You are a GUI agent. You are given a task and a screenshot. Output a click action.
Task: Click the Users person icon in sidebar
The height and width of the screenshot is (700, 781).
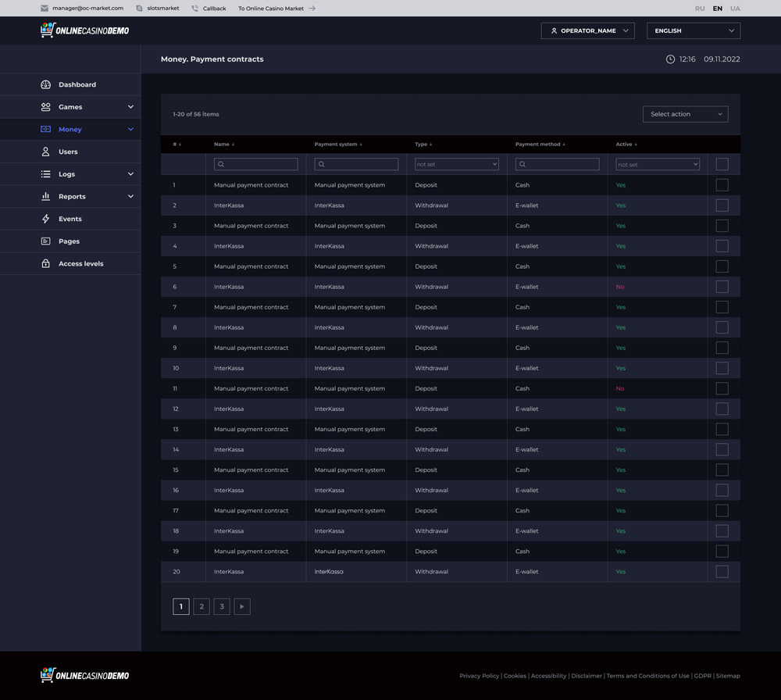click(45, 152)
